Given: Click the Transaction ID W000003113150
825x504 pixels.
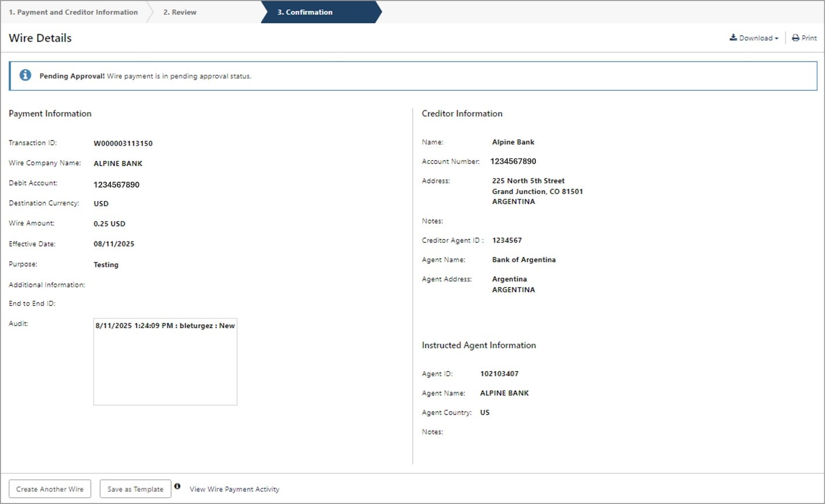Looking at the screenshot, I should pyautogui.click(x=123, y=143).
